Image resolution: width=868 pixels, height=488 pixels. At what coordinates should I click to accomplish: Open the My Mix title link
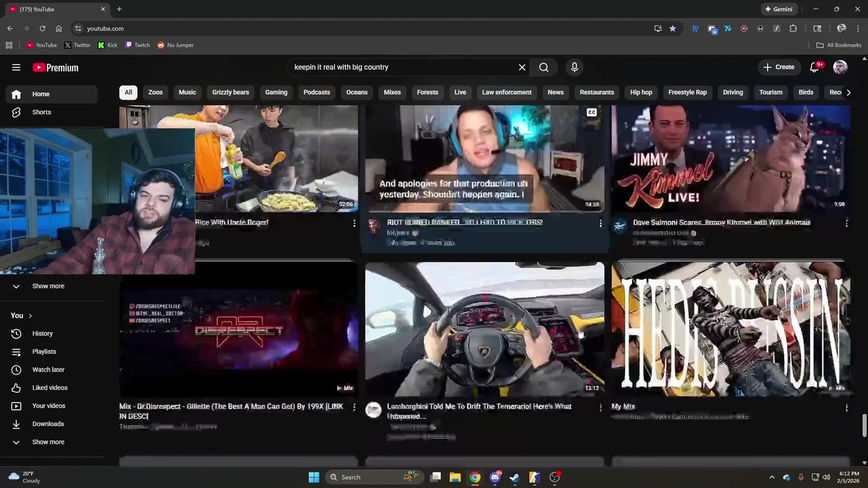pyautogui.click(x=623, y=407)
